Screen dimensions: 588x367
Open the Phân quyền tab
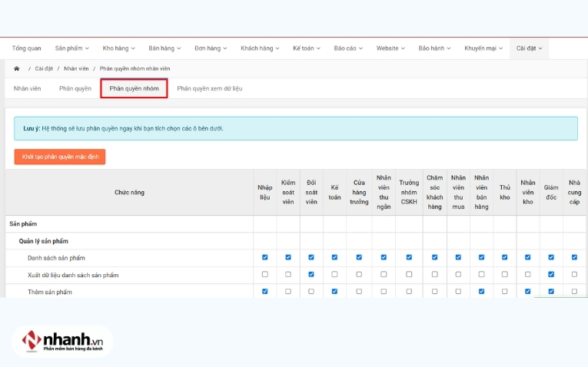click(x=75, y=88)
